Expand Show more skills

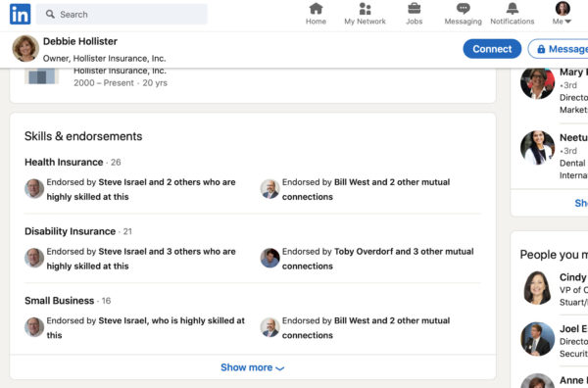[x=253, y=367]
